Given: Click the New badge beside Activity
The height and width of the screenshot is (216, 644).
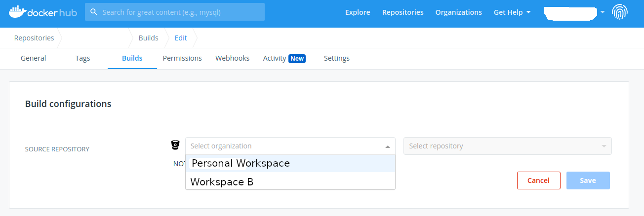Looking at the screenshot, I should click(297, 58).
